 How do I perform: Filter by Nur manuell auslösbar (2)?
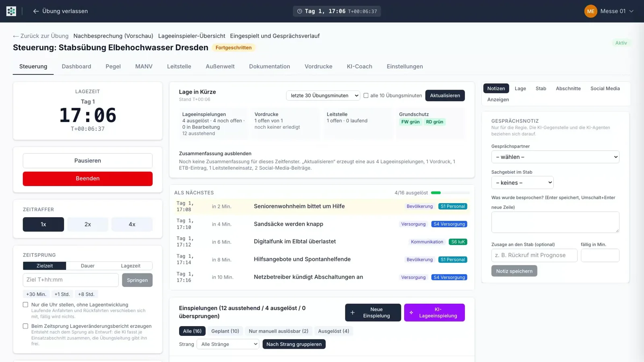click(279, 331)
